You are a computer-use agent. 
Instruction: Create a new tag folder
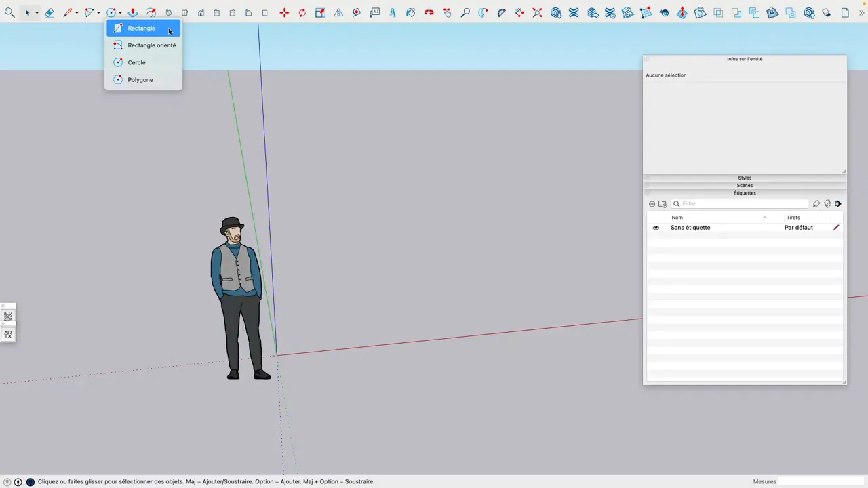click(663, 203)
